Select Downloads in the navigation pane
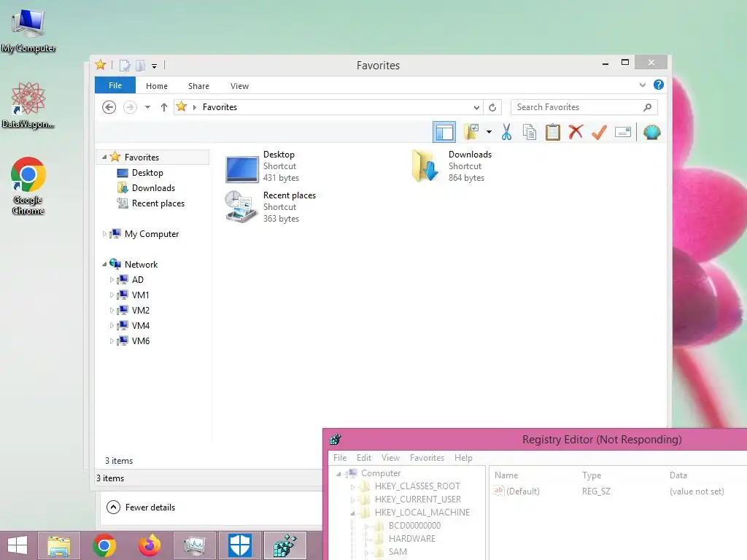 pos(153,187)
